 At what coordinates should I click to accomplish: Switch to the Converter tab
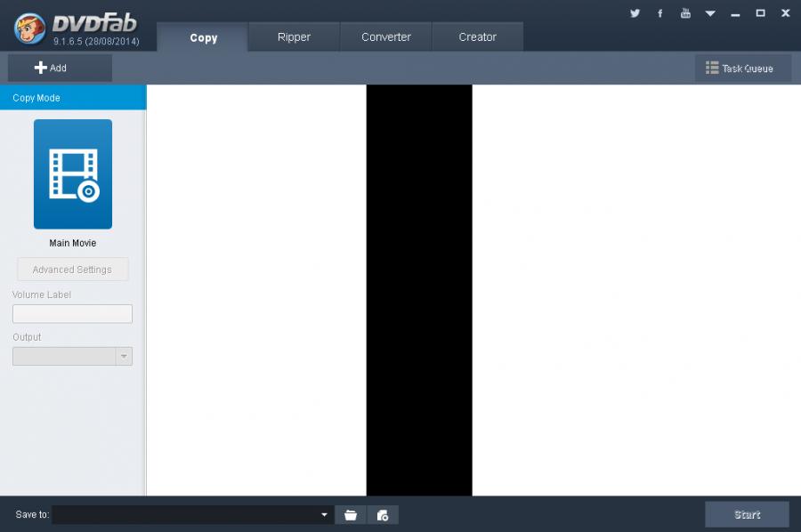(x=385, y=36)
